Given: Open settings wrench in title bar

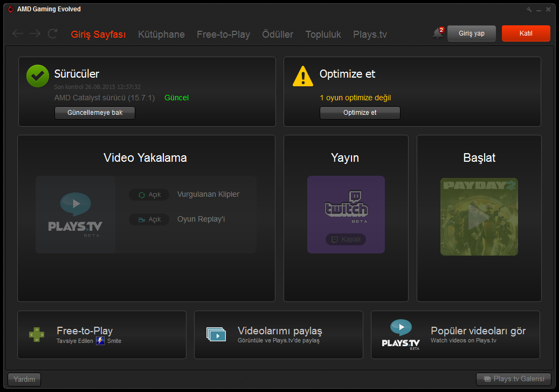Looking at the screenshot, I should click(529, 10).
